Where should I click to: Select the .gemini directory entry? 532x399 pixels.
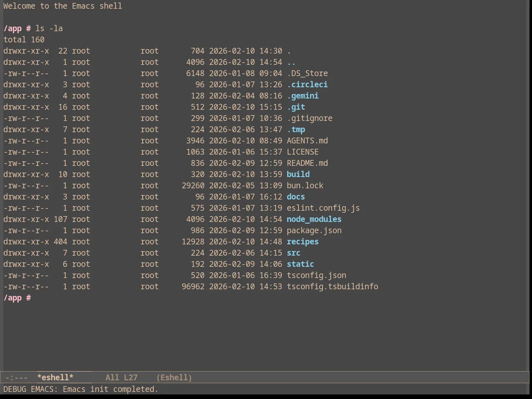pyautogui.click(x=303, y=96)
